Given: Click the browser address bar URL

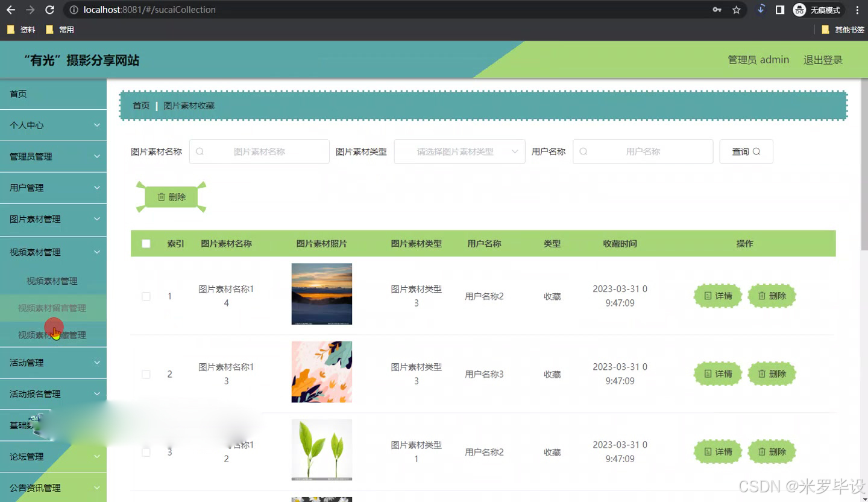Looking at the screenshot, I should [x=149, y=10].
